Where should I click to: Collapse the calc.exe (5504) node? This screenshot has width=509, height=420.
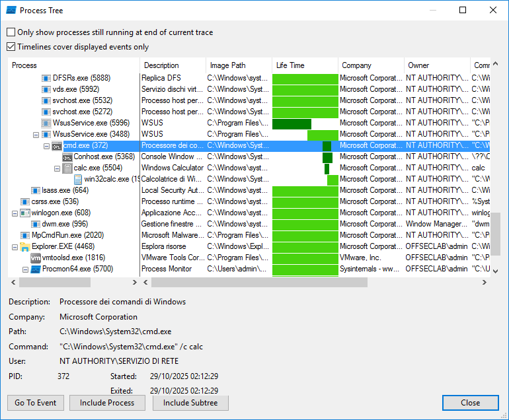point(57,168)
